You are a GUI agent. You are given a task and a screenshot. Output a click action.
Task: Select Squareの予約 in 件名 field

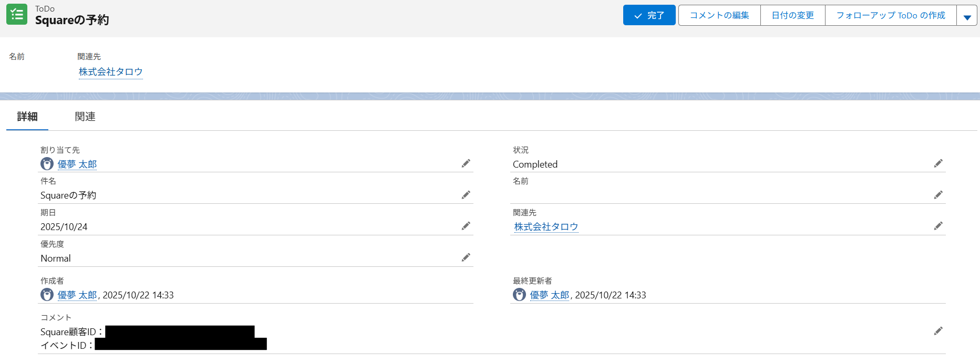68,195
